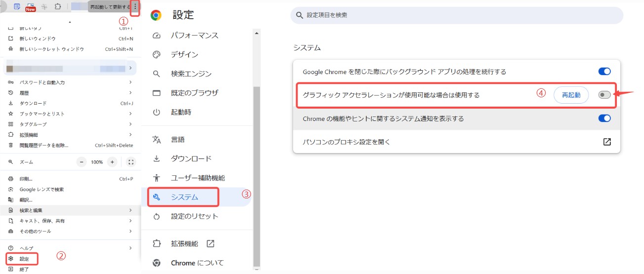Select 新しいシークレット ウィンドウ menu item

(x=70, y=49)
